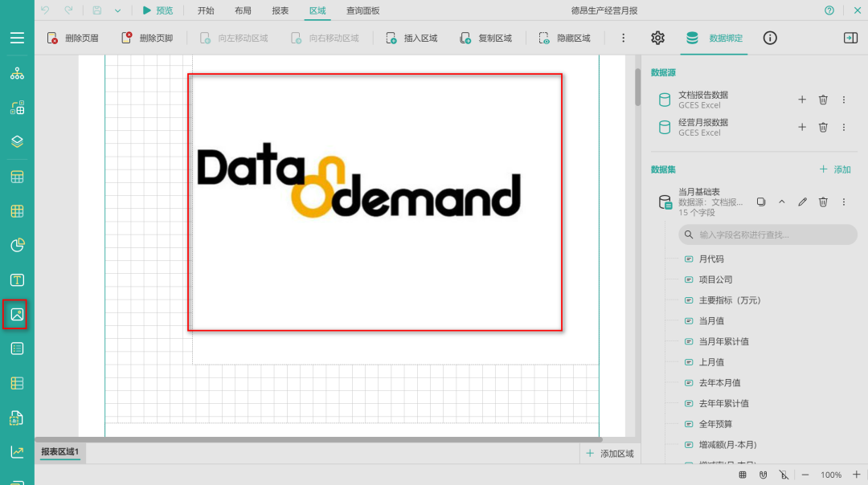Toggle grid display in status bar
868x485 pixels.
coord(743,475)
